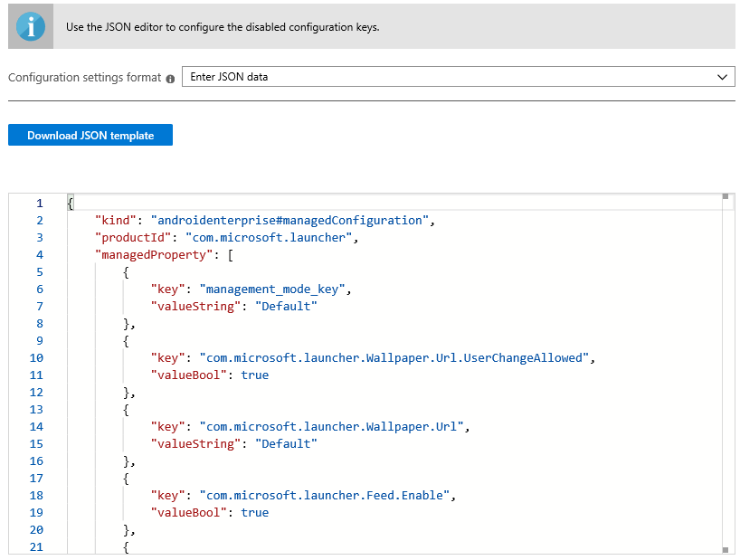
Task: Click line number 10 in the gutter
Action: 36,358
